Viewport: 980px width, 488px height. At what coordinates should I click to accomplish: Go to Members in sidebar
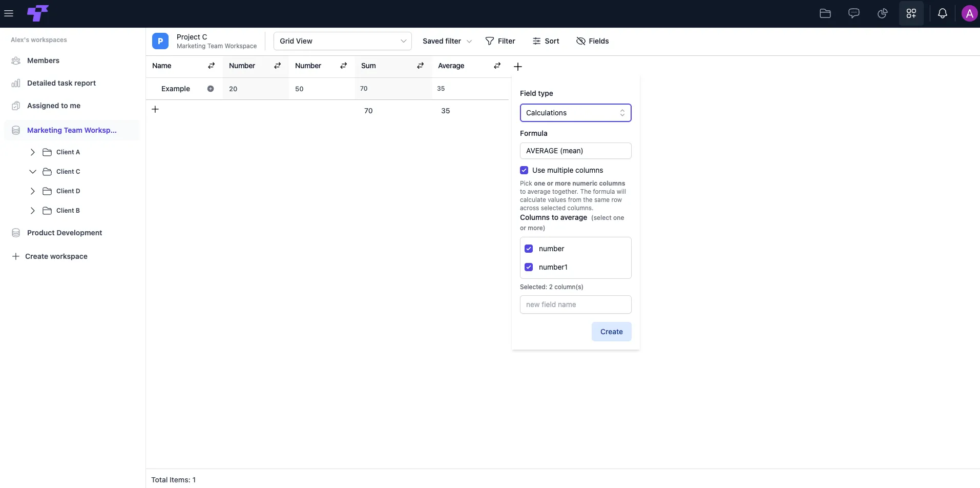[43, 60]
